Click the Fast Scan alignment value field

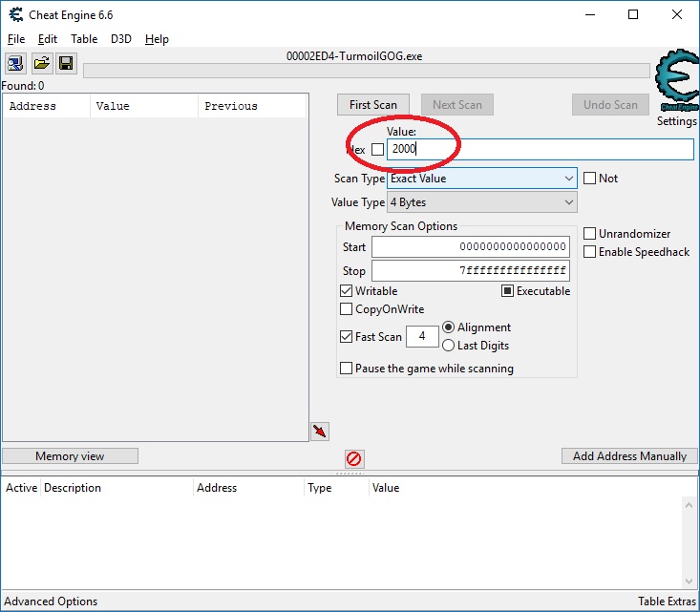click(422, 337)
